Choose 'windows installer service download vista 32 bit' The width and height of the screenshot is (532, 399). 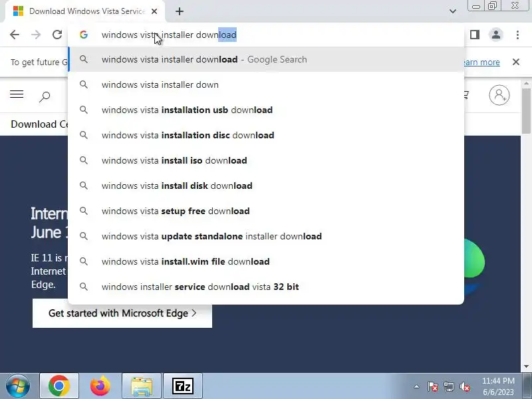point(266,287)
